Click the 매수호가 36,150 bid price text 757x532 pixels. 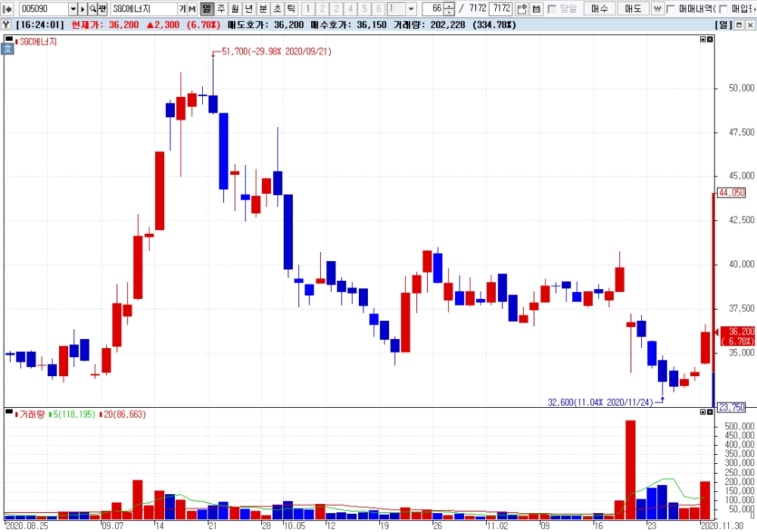click(x=348, y=25)
